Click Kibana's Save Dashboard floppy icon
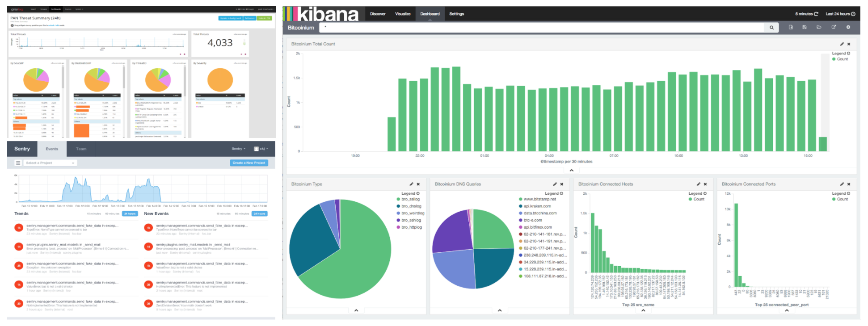Viewport: 868px width, 326px height. click(805, 27)
